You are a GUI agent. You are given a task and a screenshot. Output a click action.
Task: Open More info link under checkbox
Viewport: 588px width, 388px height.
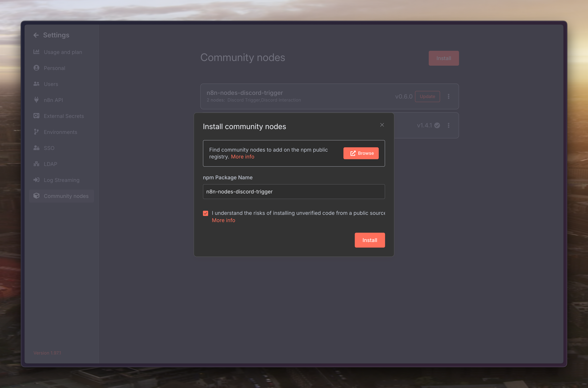[223, 220]
